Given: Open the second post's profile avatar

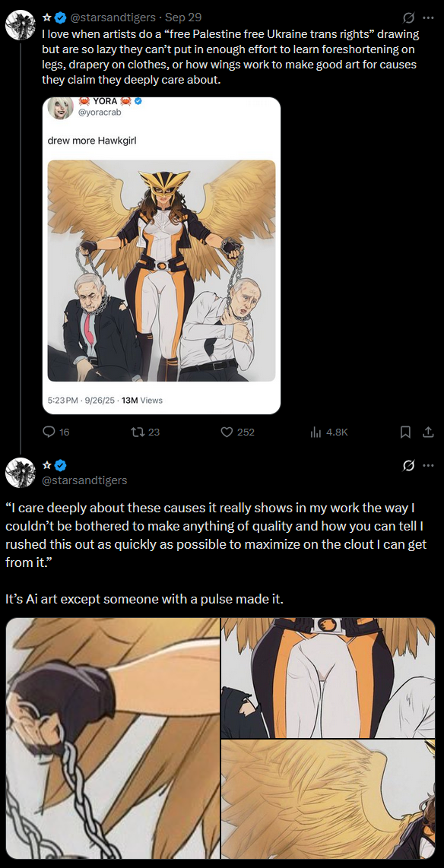Looking at the screenshot, I should coord(21,473).
